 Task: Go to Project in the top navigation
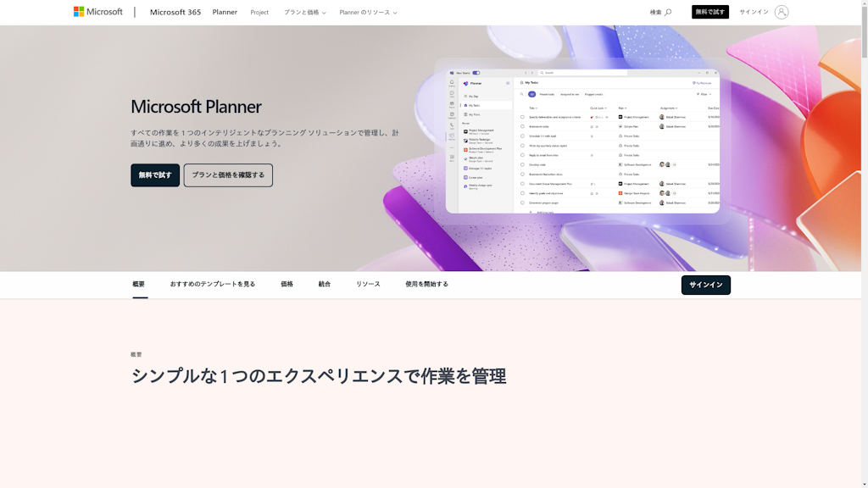[259, 12]
